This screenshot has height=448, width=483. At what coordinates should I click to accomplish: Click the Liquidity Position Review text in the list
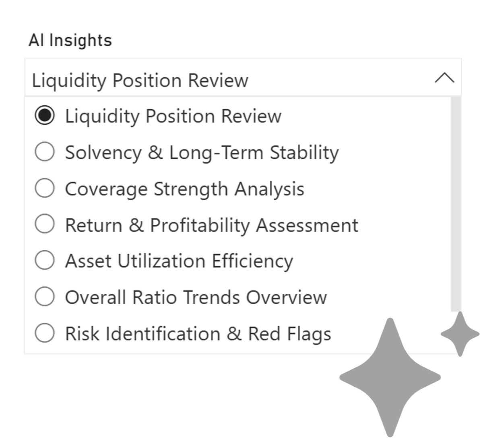click(x=173, y=116)
